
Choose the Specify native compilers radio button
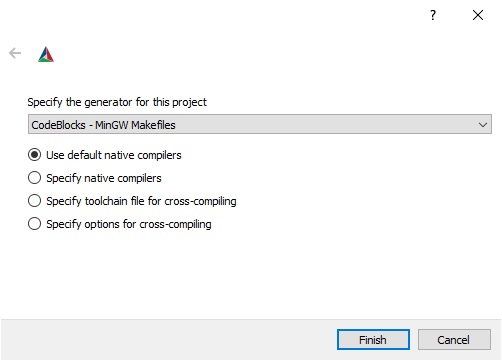[x=34, y=178]
